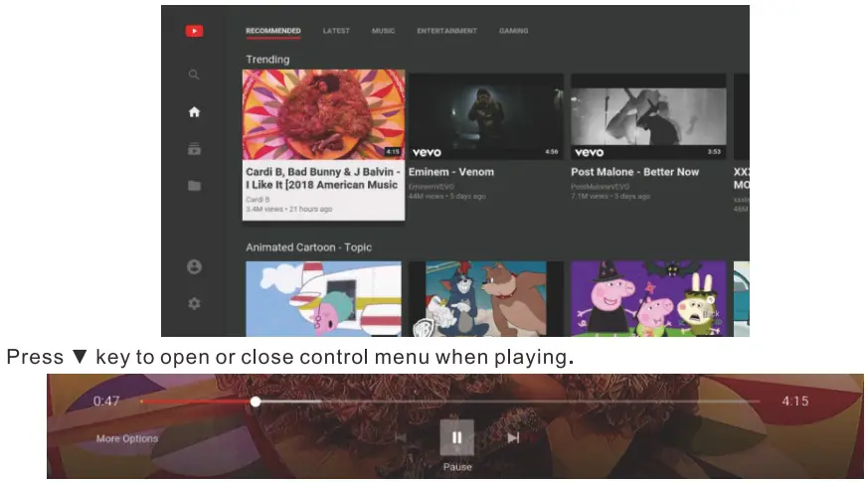Screen dimensions: 868x483
Task: Switch to the Music tab
Action: pyautogui.click(x=383, y=31)
